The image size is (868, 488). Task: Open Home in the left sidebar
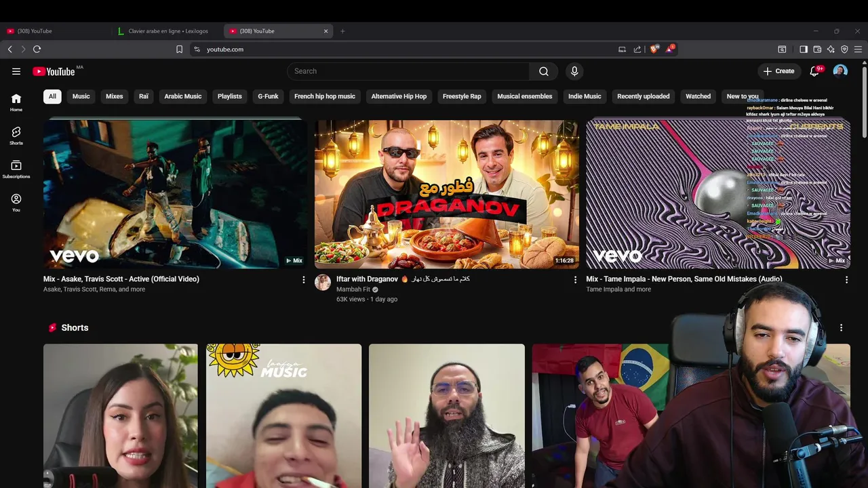16,102
